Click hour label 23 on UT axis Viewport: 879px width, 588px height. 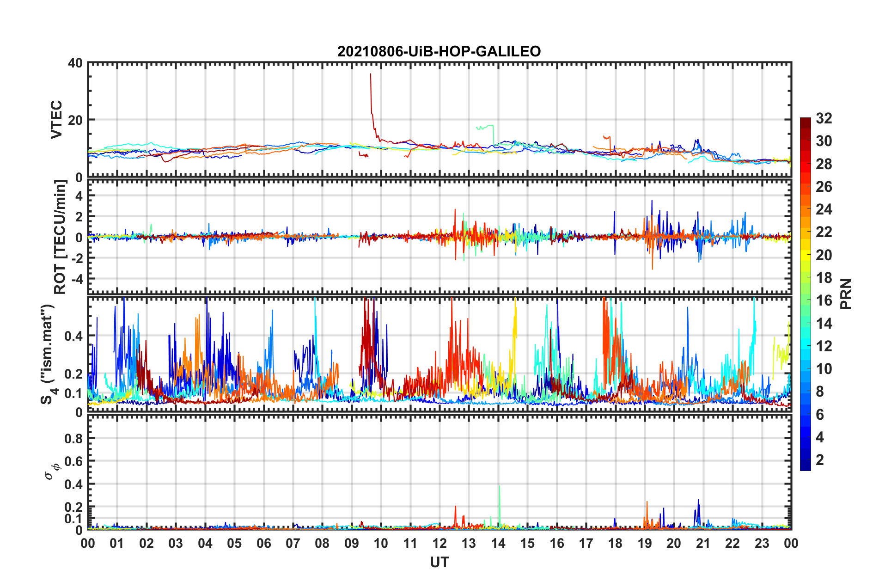[x=762, y=543]
